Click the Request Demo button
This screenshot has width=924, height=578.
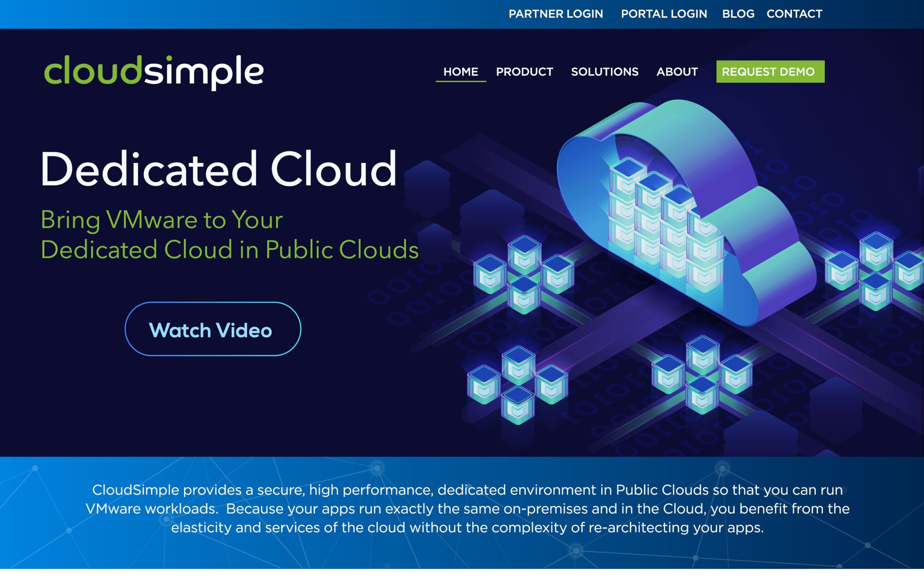(770, 72)
